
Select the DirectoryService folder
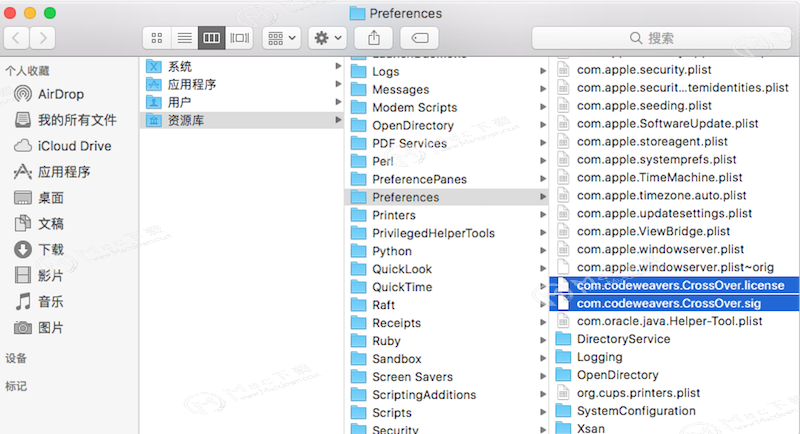coord(674,339)
